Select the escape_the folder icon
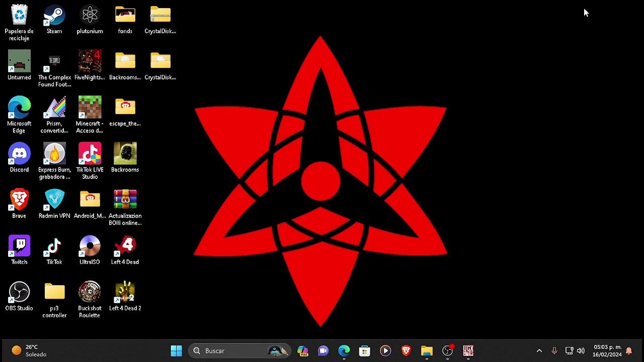 125,108
